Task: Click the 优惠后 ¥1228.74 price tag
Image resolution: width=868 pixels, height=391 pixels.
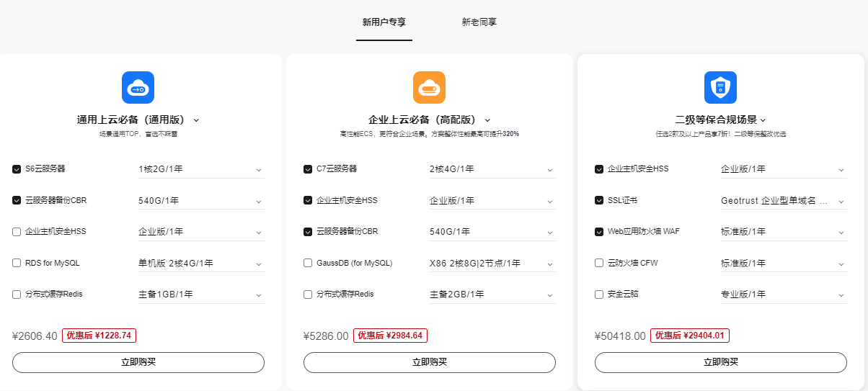Action: (99, 336)
